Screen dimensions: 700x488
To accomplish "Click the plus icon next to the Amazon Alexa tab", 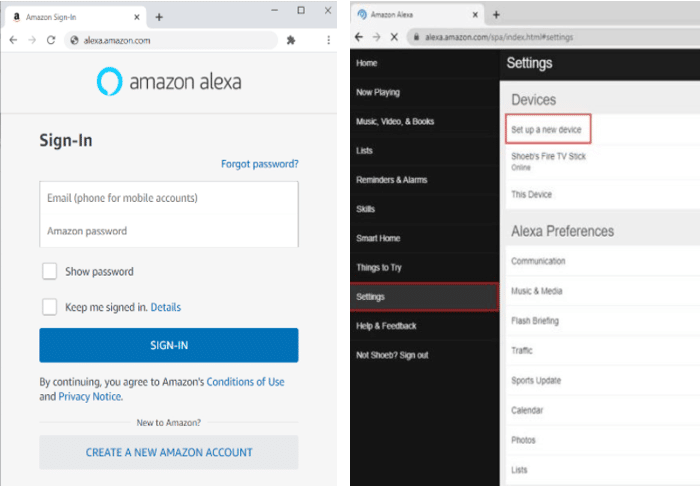I will (496, 15).
